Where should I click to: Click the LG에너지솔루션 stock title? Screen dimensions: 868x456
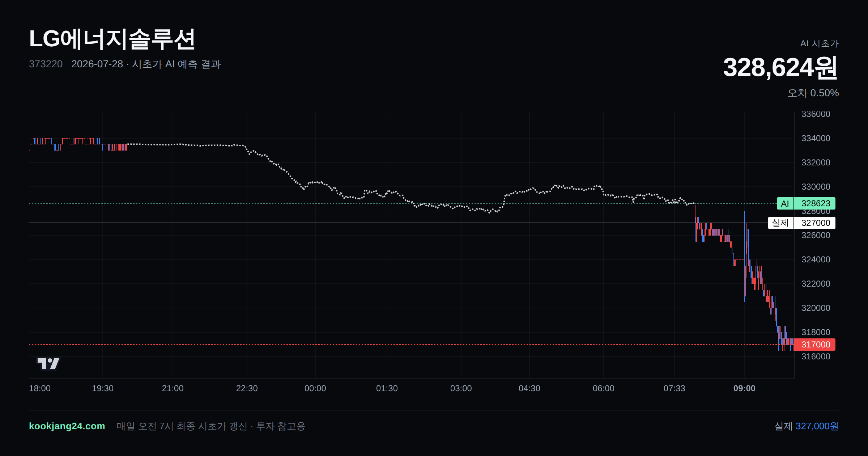(x=112, y=39)
